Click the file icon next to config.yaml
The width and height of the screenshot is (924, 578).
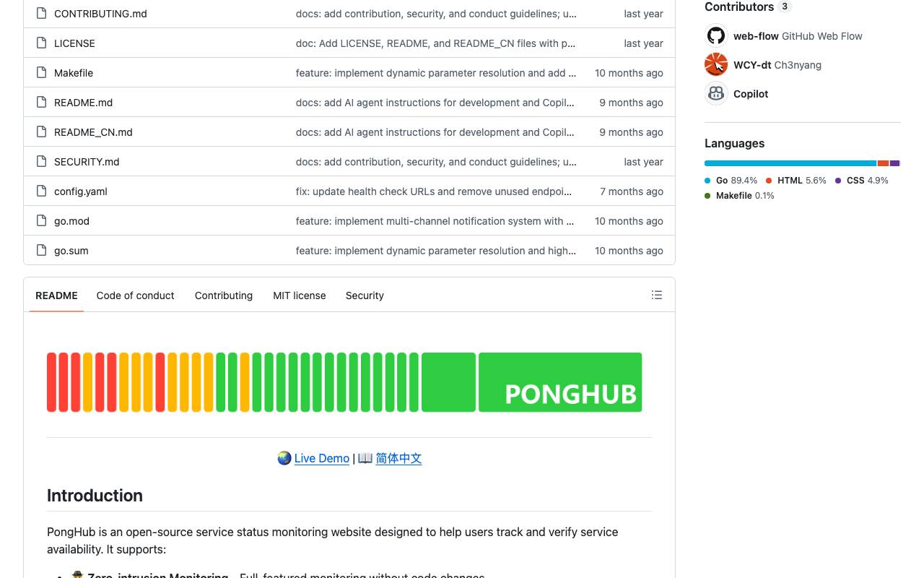[41, 191]
